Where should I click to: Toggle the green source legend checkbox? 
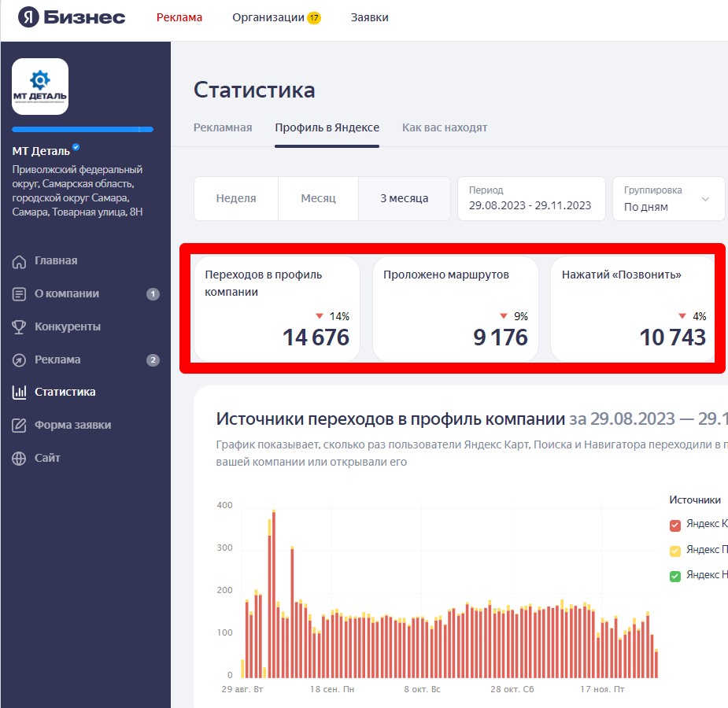(675, 576)
